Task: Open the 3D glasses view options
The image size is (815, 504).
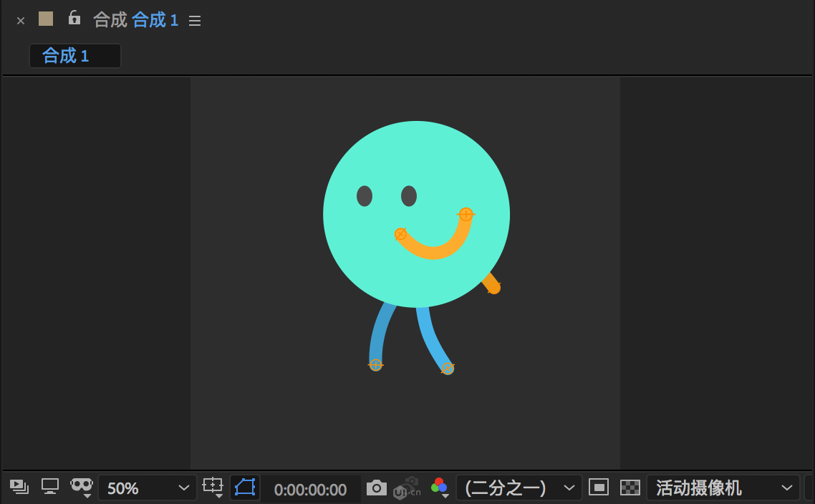Action: [82, 486]
